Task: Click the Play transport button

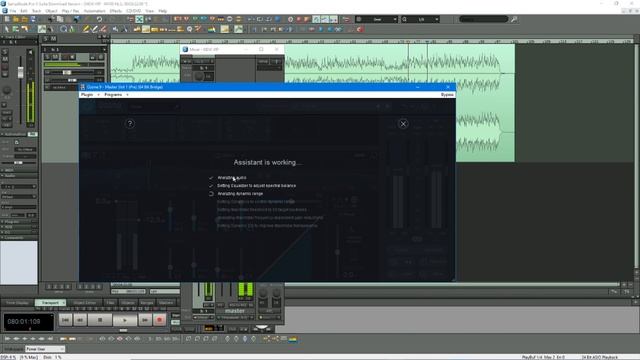Action: [125, 320]
